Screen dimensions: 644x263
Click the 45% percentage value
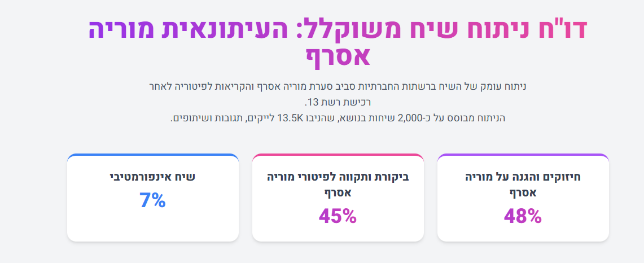(x=338, y=216)
